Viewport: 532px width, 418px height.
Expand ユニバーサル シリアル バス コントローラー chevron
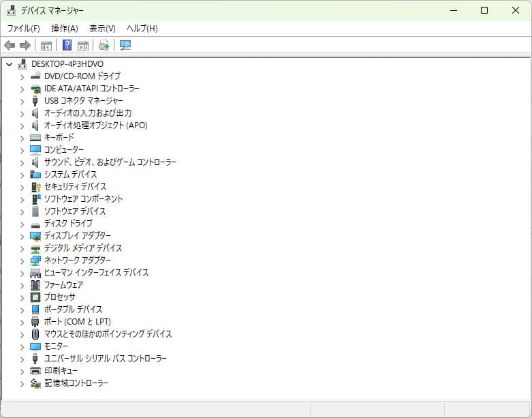tap(22, 359)
